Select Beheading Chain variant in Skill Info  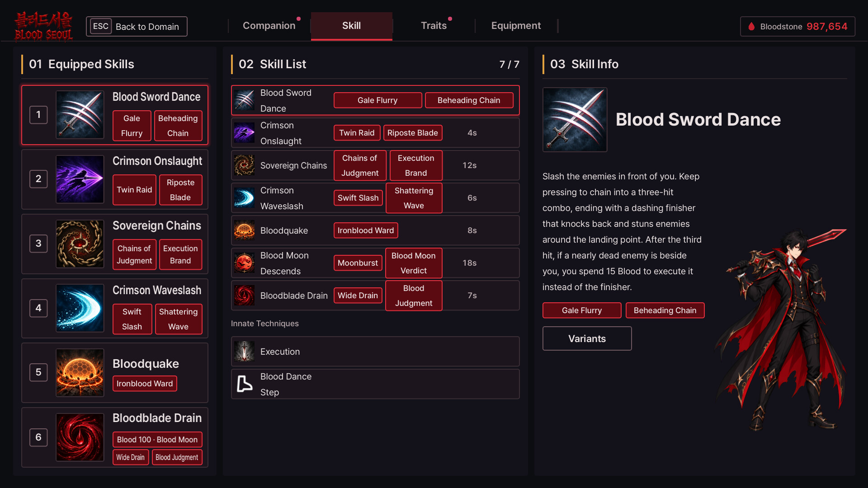665,310
